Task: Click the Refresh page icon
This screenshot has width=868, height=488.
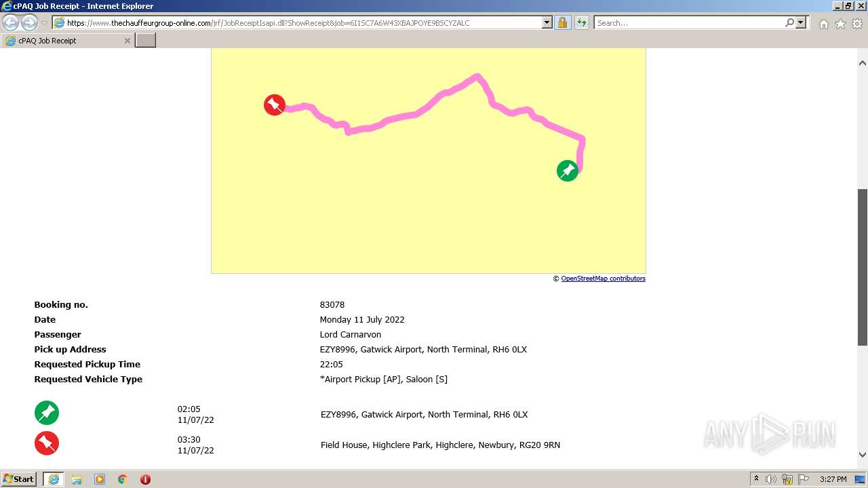Action: [582, 22]
